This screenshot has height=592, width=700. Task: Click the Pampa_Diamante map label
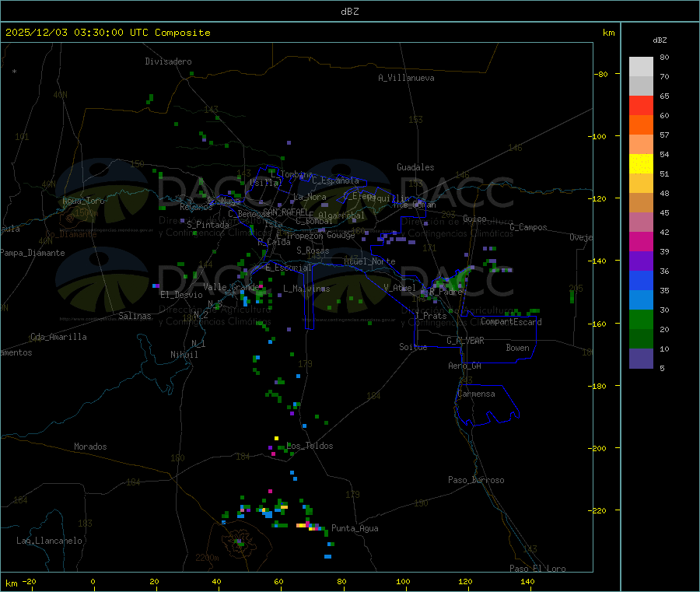pos(33,253)
